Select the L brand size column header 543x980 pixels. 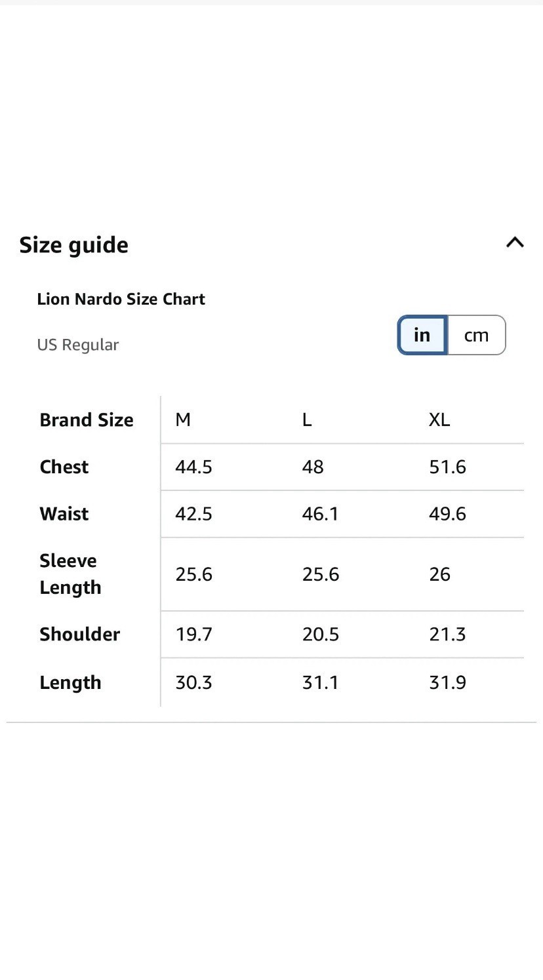pos(306,420)
